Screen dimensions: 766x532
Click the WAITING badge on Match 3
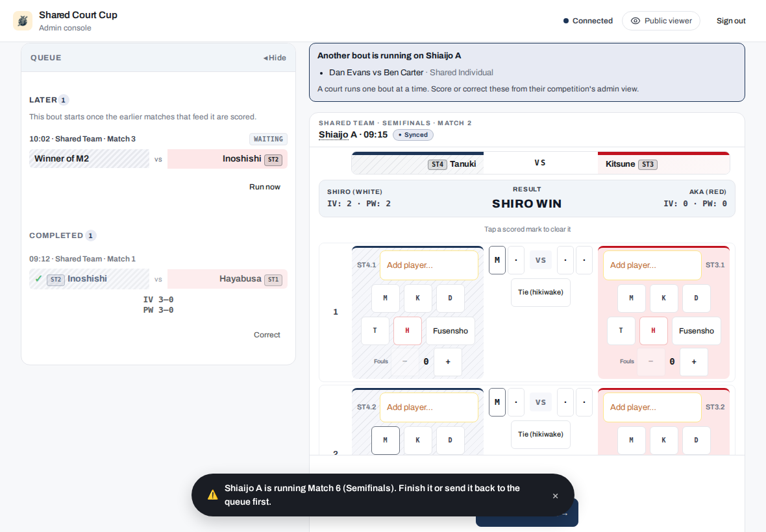(268, 139)
